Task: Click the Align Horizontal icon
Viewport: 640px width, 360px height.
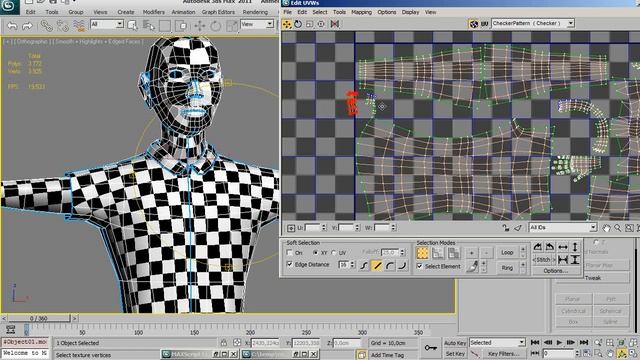Action: (x=562, y=259)
